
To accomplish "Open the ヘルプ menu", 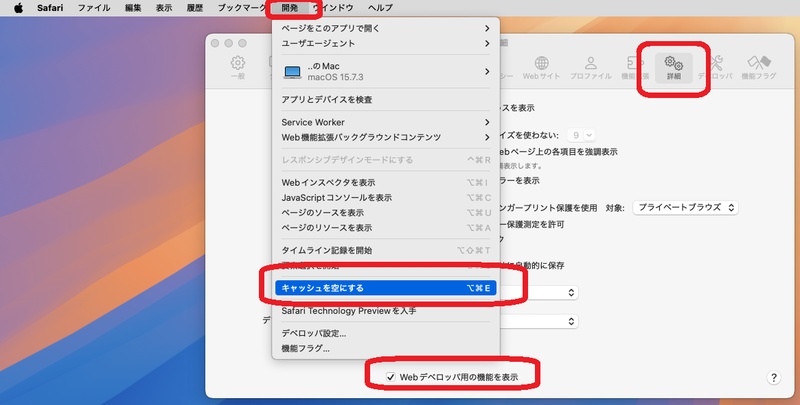I will [380, 8].
